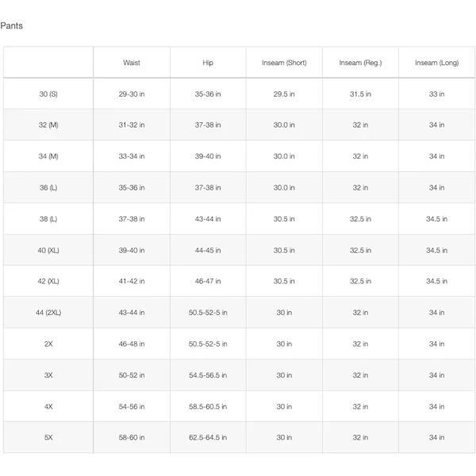Select the Inseam (Short) column header
476x476 pixels.
coord(284,63)
